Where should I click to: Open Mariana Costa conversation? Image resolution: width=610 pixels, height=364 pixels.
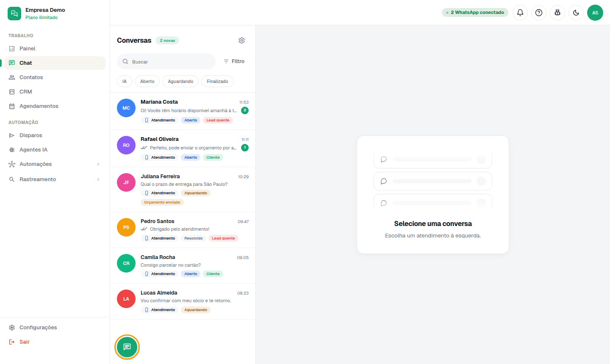pos(183,111)
